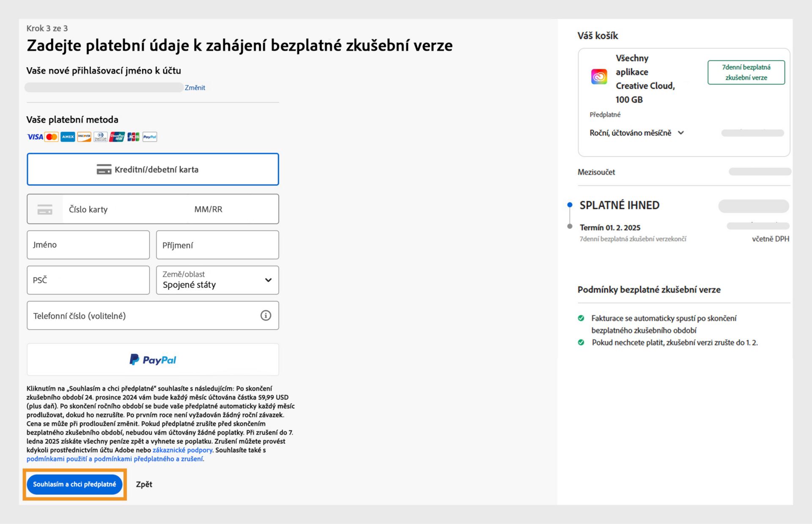812x524 pixels.
Task: Click the green checkmark beside cancel-trial note
Action: [x=581, y=342]
